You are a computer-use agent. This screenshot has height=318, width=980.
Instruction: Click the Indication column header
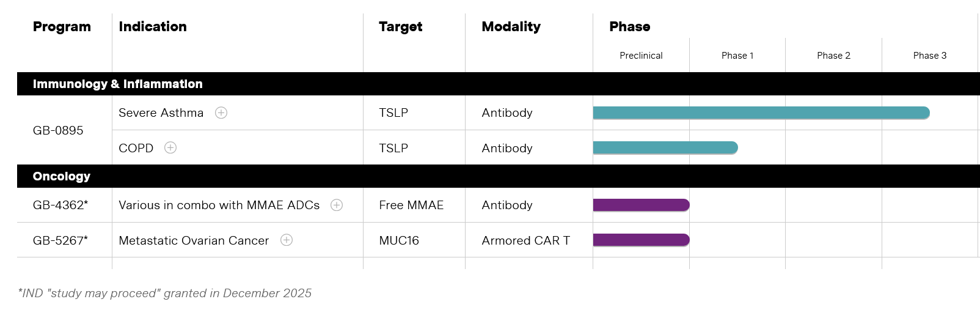[x=153, y=26]
